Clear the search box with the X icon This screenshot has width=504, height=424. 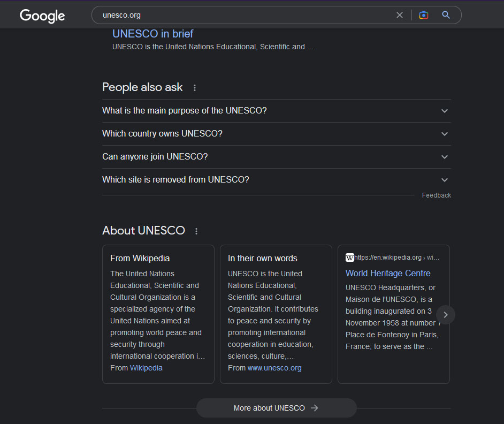[x=400, y=15]
